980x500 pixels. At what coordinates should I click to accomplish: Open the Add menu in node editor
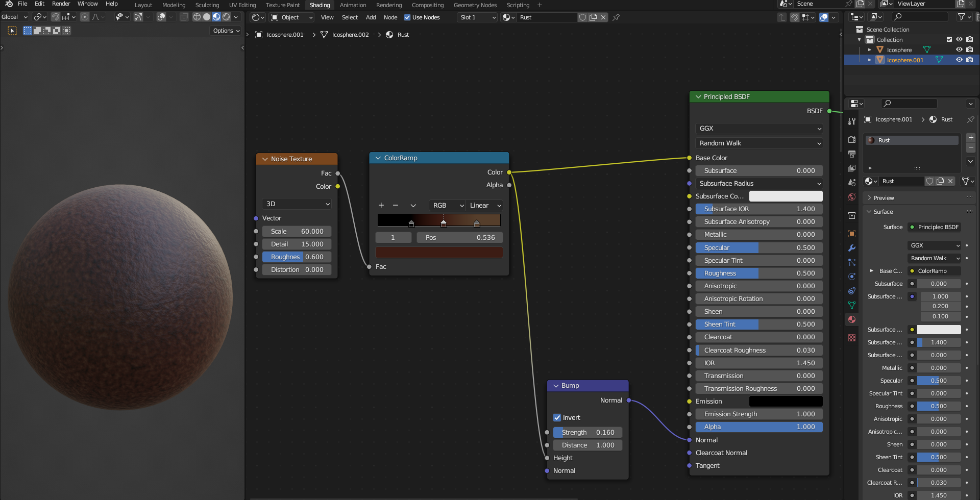371,17
